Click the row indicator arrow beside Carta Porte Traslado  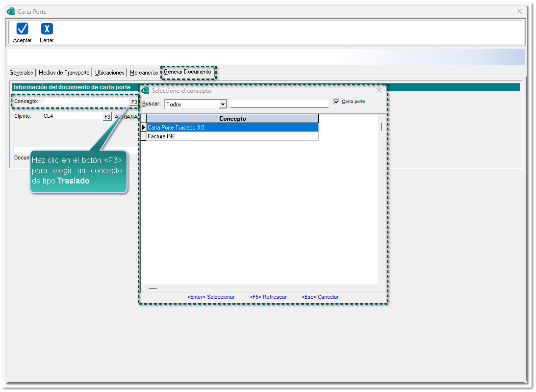tap(144, 128)
